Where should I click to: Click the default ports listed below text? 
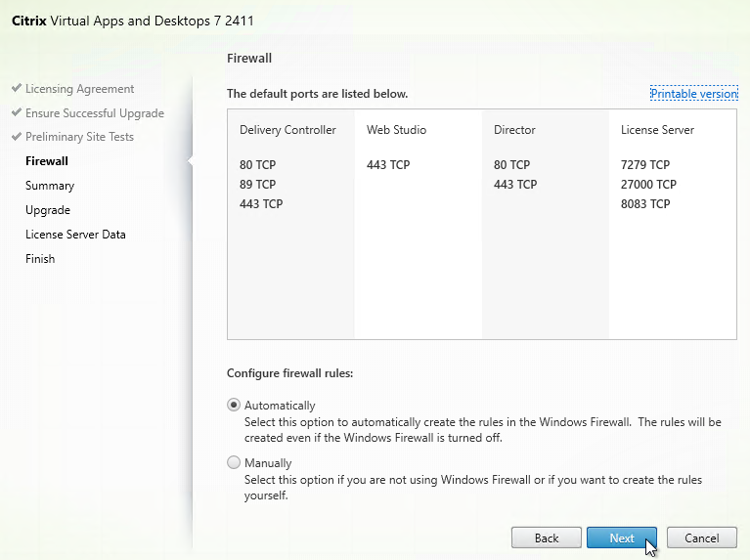point(317,94)
